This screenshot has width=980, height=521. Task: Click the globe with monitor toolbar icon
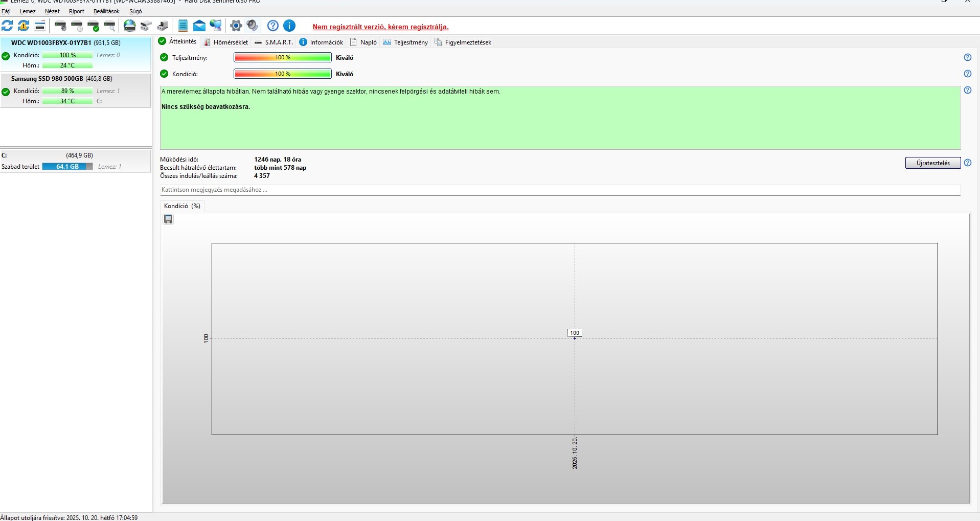[216, 26]
